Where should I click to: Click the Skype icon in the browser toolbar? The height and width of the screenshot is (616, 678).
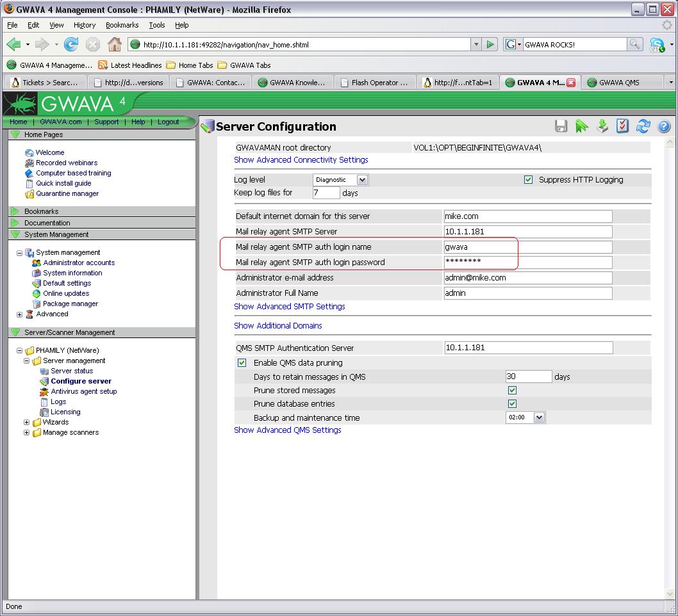657,44
